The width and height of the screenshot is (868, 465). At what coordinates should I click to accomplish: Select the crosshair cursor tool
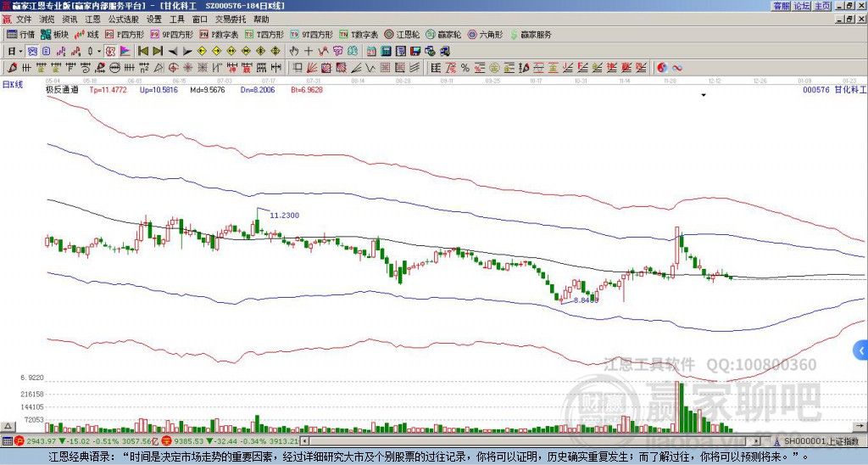[309, 52]
